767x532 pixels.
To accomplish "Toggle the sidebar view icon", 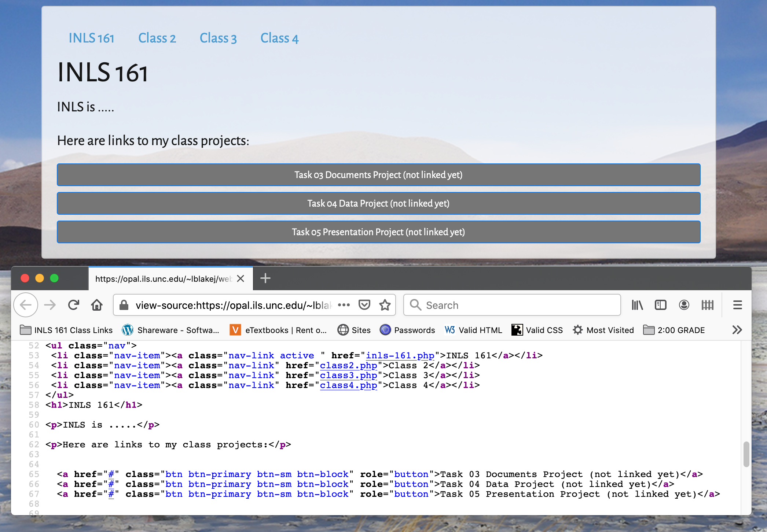I will (x=661, y=305).
